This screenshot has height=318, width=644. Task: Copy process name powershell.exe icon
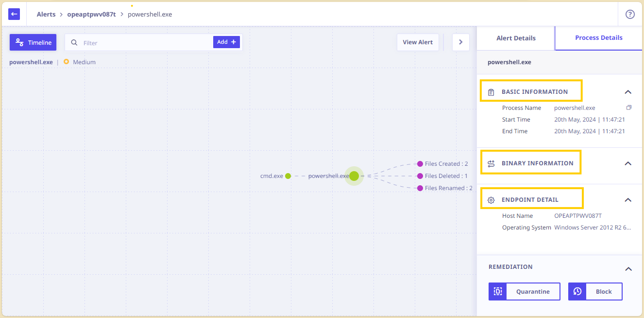628,107
